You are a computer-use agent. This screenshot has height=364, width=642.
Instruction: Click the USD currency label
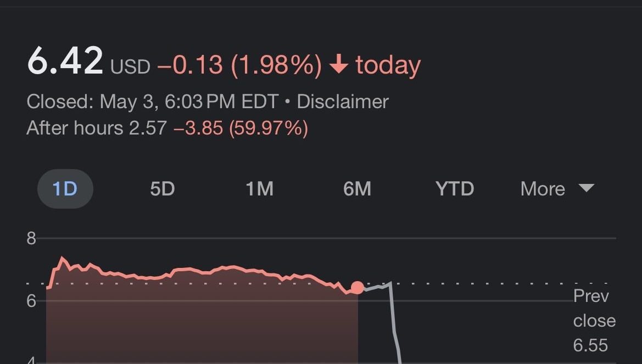(130, 67)
